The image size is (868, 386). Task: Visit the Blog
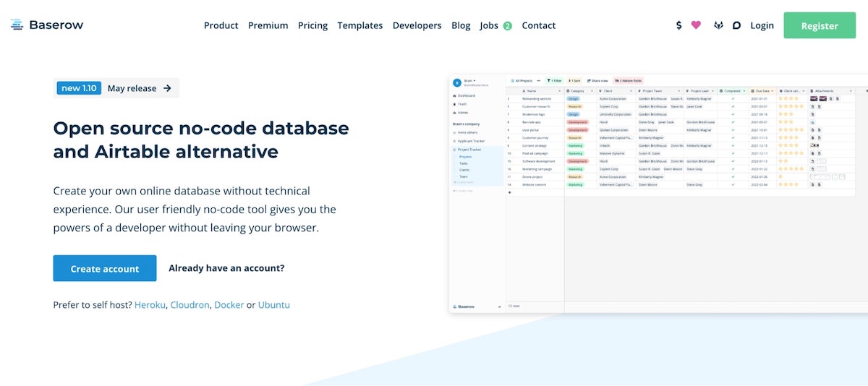click(x=461, y=25)
